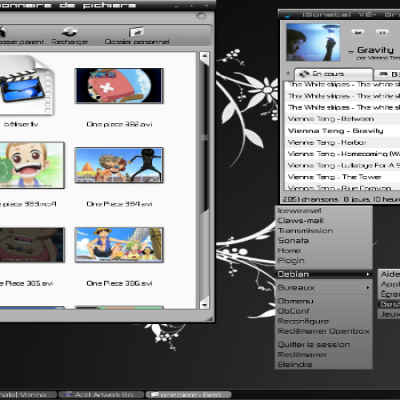Click the throbber icon in file manager
This screenshot has width=400, height=400.
[x=201, y=15]
